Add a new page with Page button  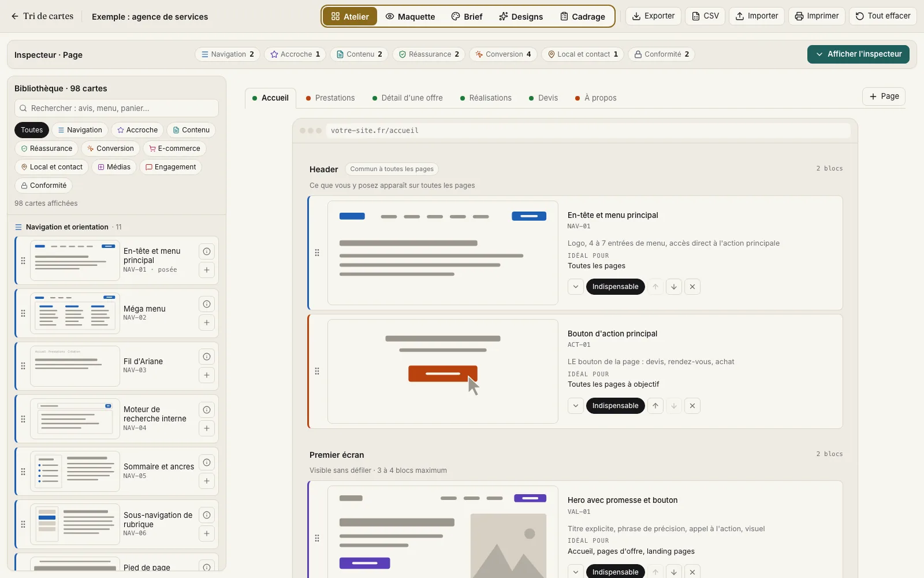point(884,97)
